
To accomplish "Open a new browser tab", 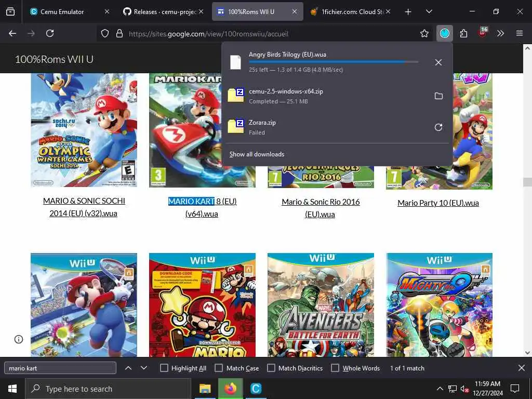I will 408,12.
